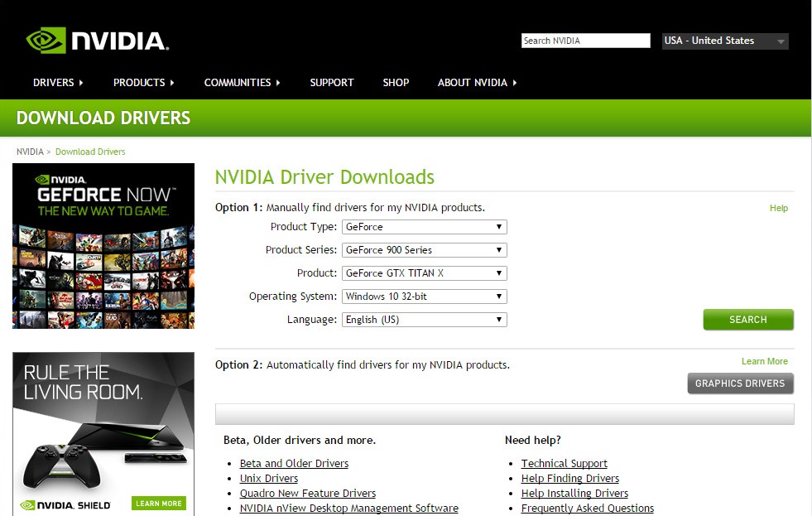The height and width of the screenshot is (516, 812).
Task: Open the ABOUT NVIDIA menu
Action: (x=473, y=82)
